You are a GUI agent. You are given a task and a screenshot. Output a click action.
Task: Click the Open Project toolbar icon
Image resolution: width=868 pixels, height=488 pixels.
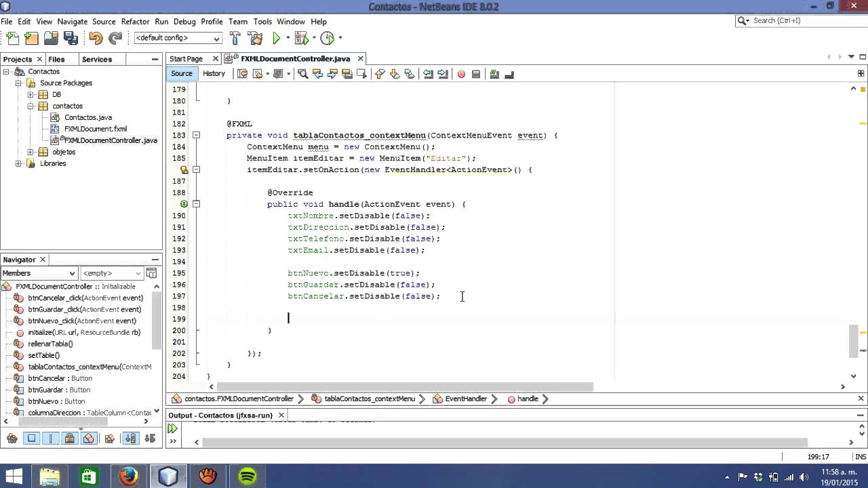pyautogui.click(x=51, y=38)
